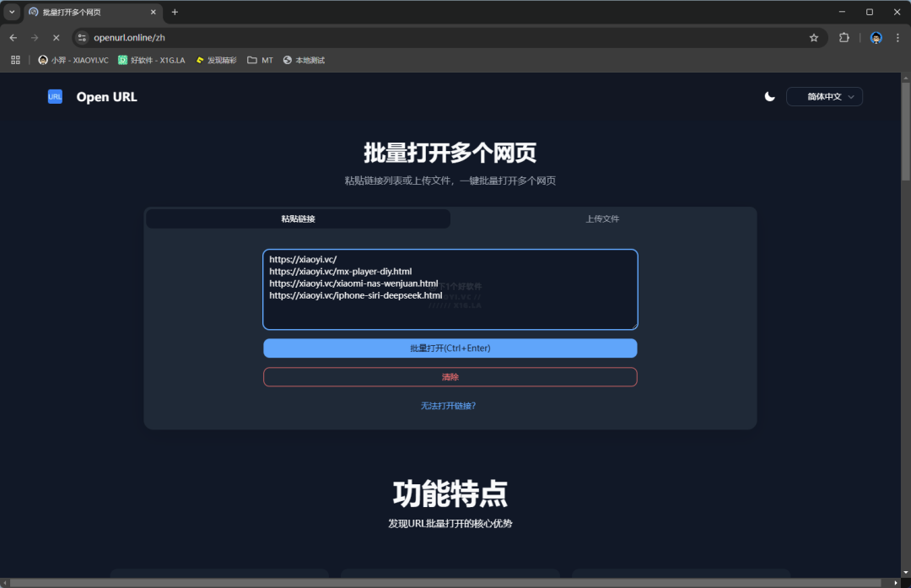Click the browser forward arrow
The height and width of the screenshot is (588, 911).
click(35, 38)
